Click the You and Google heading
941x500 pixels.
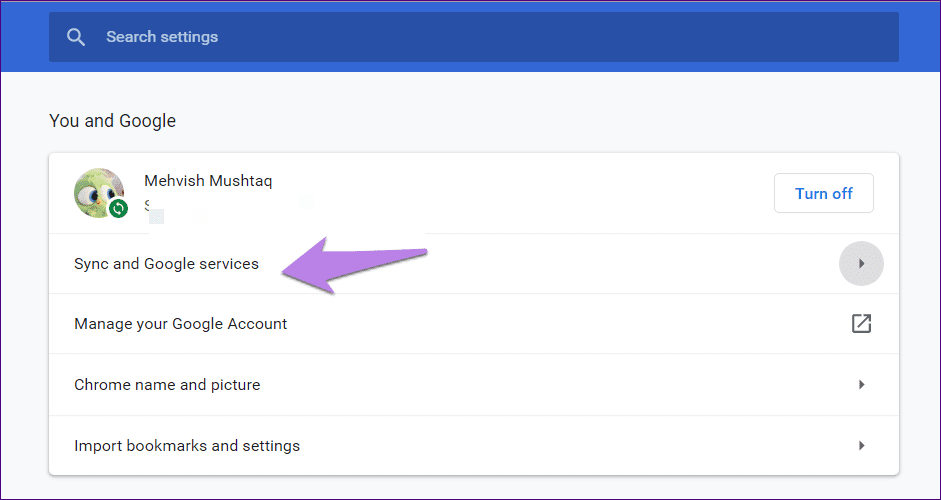pos(112,121)
